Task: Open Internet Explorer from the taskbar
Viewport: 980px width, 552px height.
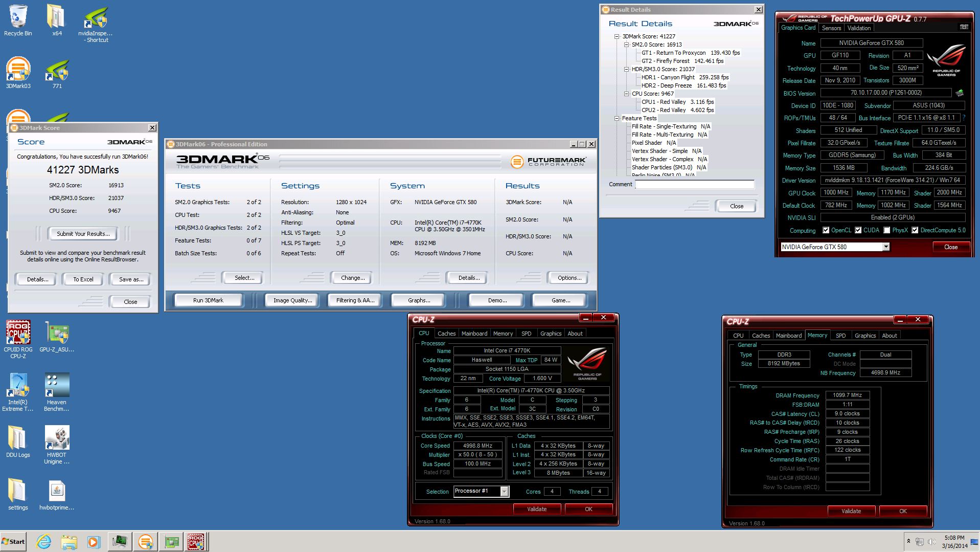Action: (44, 542)
